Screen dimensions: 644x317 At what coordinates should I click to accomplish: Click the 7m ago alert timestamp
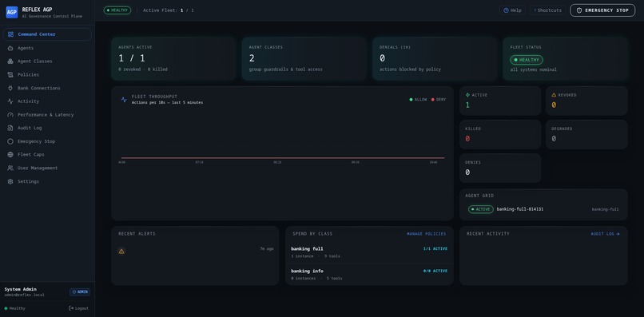coord(267,249)
